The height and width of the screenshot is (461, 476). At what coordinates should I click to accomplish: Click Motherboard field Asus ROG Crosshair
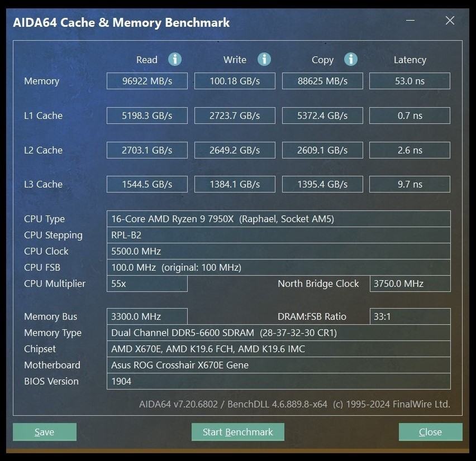pyautogui.click(x=279, y=365)
